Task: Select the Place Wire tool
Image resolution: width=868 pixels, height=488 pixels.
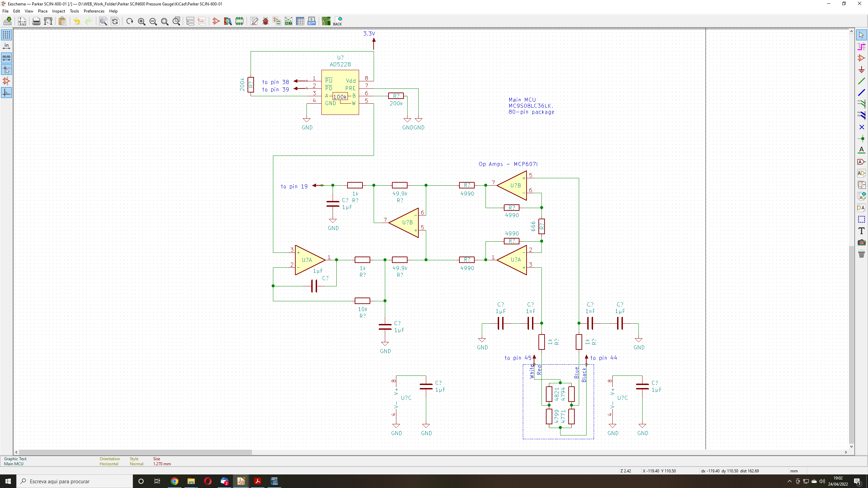Action: coord(862,81)
